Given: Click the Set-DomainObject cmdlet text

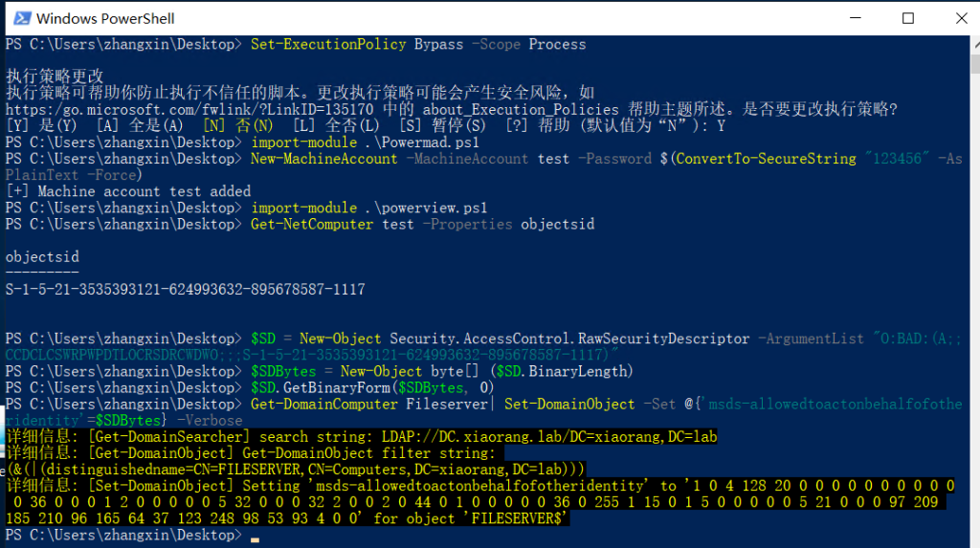Looking at the screenshot, I should [x=569, y=405].
